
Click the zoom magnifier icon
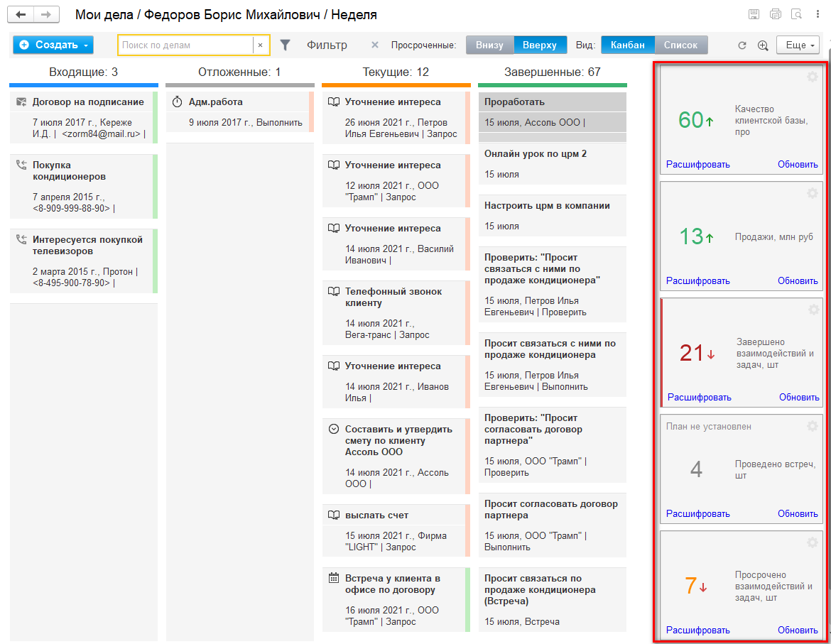pos(763,45)
